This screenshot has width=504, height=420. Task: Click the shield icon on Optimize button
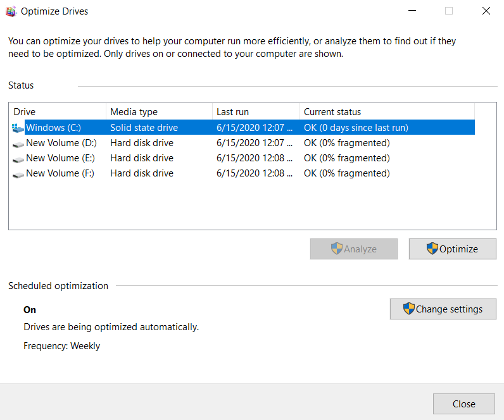432,249
